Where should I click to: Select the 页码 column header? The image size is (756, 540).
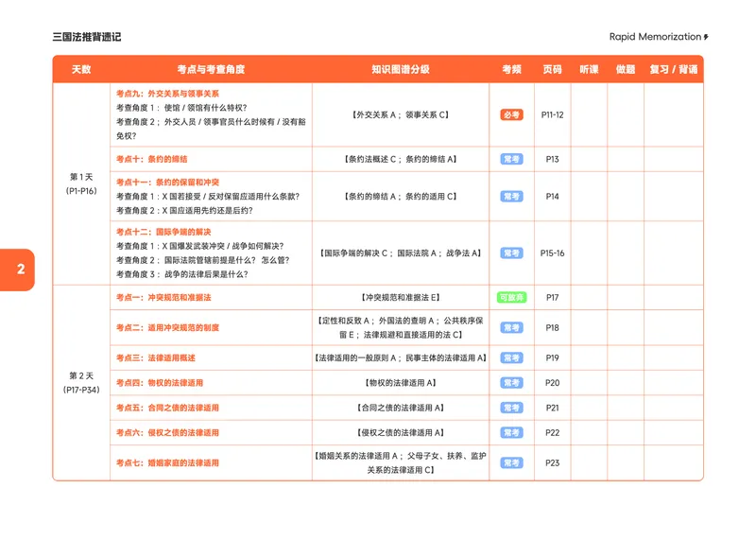552,69
